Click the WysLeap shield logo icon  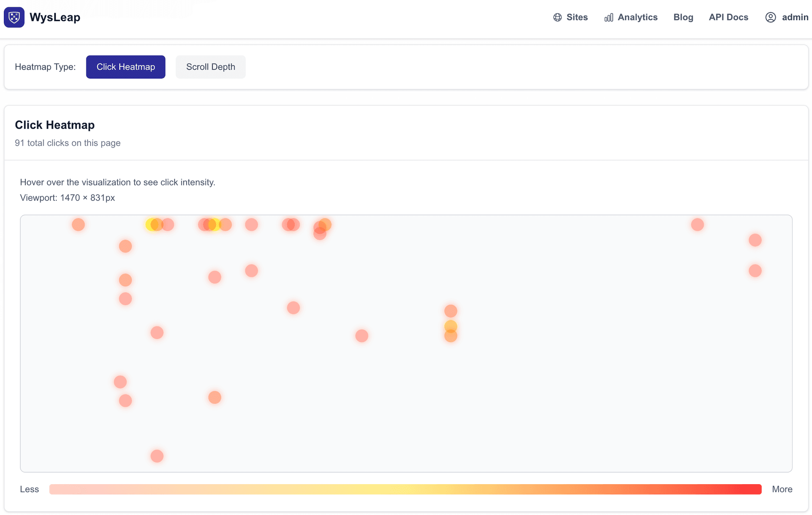(x=14, y=17)
